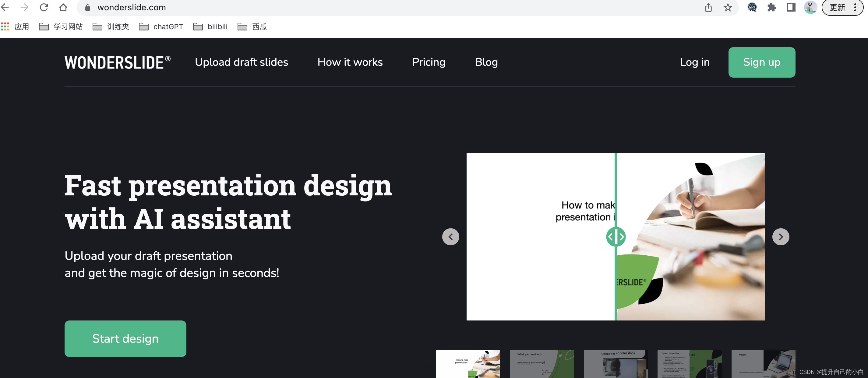
Task: Click the browser home icon
Action: point(63,7)
